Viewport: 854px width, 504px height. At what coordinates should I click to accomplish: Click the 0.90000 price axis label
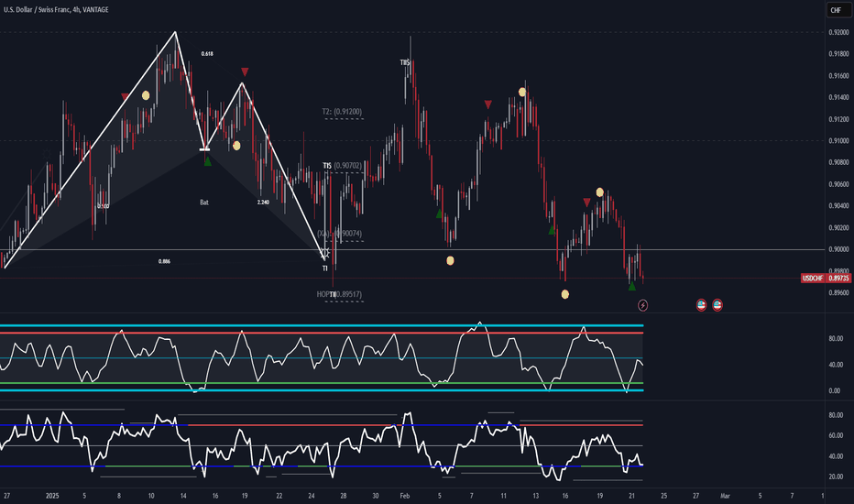tap(838, 249)
